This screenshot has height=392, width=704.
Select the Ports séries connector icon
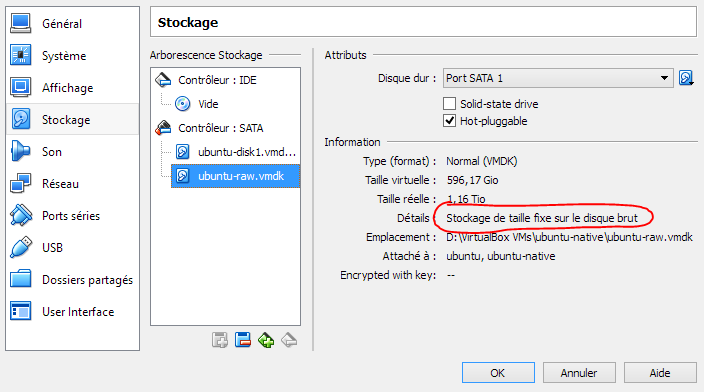(x=21, y=215)
